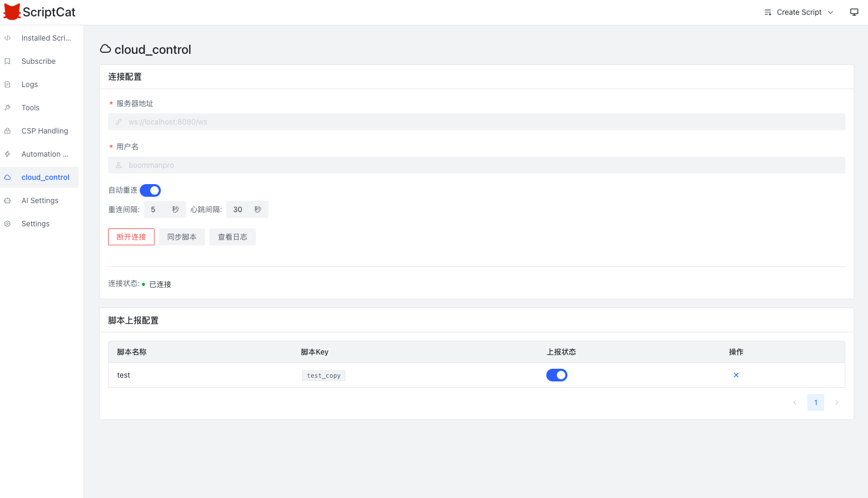Delete test script with the X icon

tap(736, 375)
